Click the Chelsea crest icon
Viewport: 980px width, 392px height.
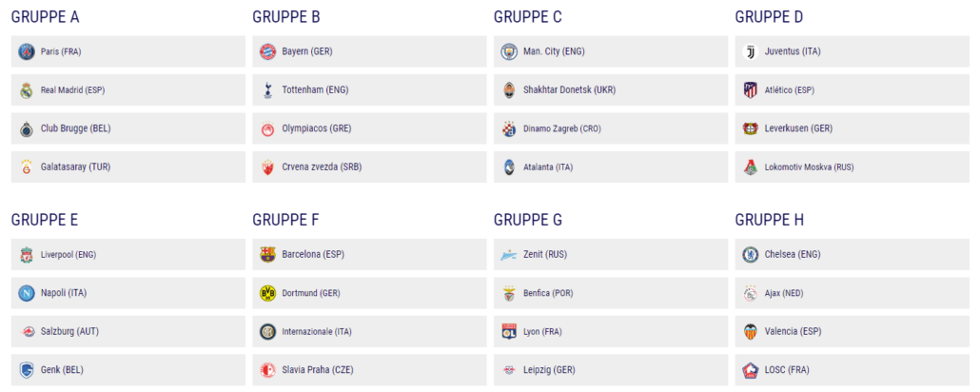(x=750, y=254)
